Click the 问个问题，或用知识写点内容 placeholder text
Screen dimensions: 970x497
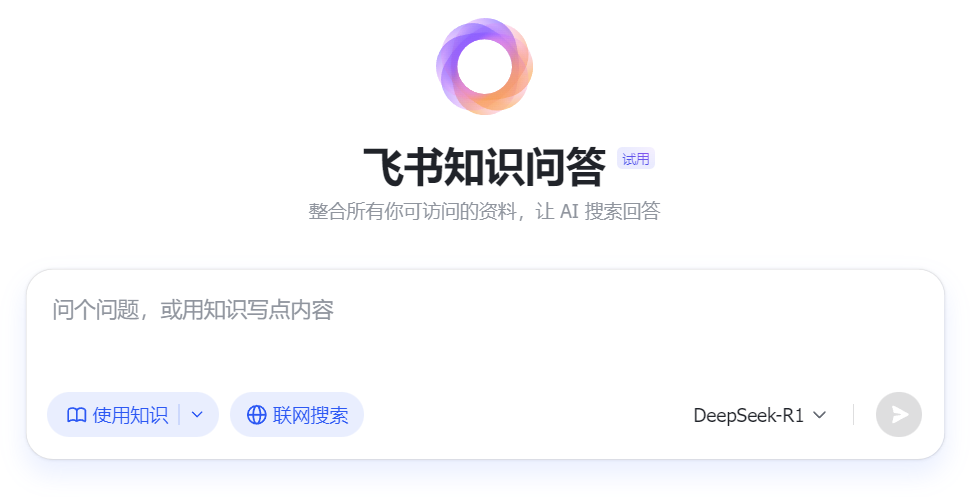coord(193,309)
